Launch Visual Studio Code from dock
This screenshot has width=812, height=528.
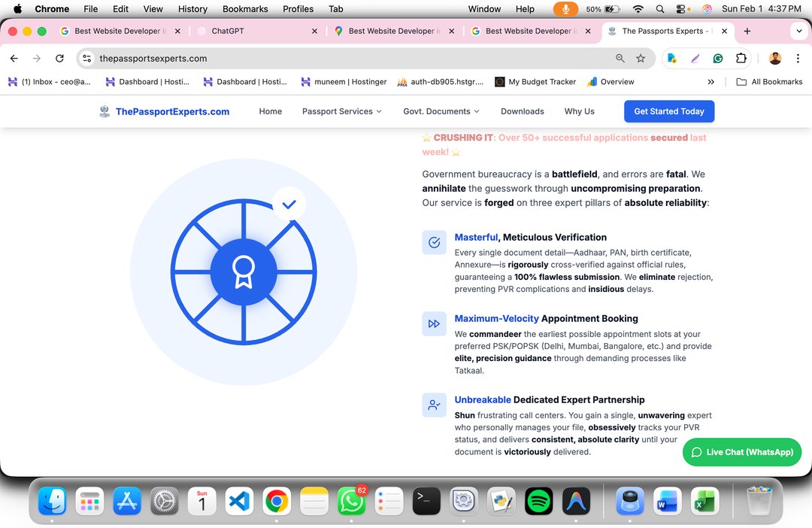click(239, 501)
